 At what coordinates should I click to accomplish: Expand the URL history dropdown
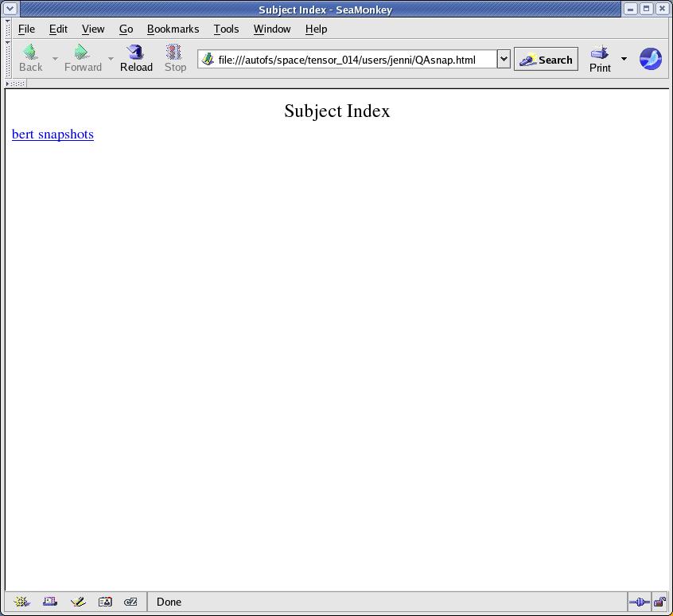[x=504, y=59]
